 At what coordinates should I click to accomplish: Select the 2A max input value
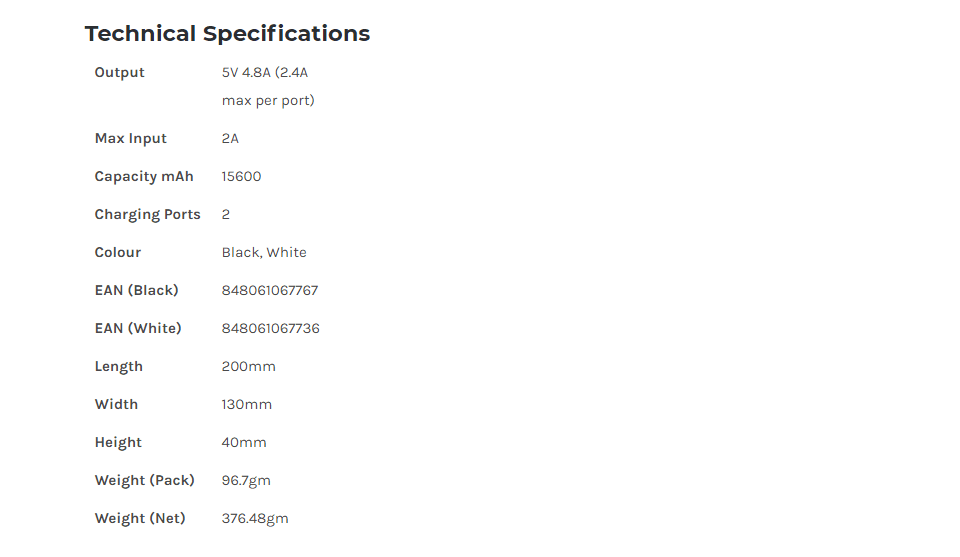tap(230, 138)
